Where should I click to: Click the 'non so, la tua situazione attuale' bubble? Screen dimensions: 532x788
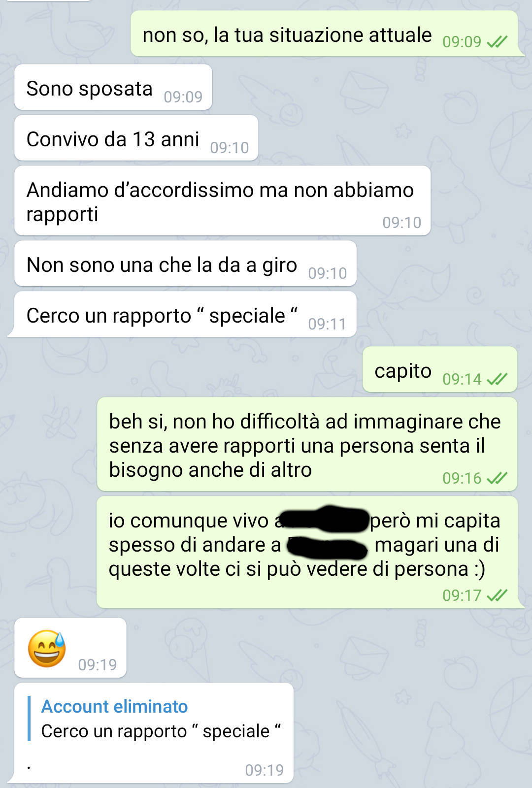324,33
